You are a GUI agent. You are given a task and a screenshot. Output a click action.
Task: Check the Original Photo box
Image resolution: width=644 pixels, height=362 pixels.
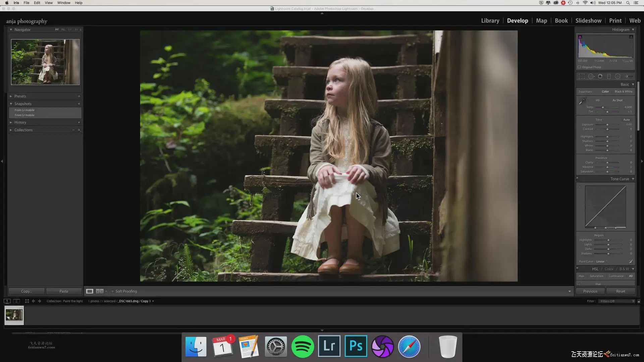pos(579,67)
